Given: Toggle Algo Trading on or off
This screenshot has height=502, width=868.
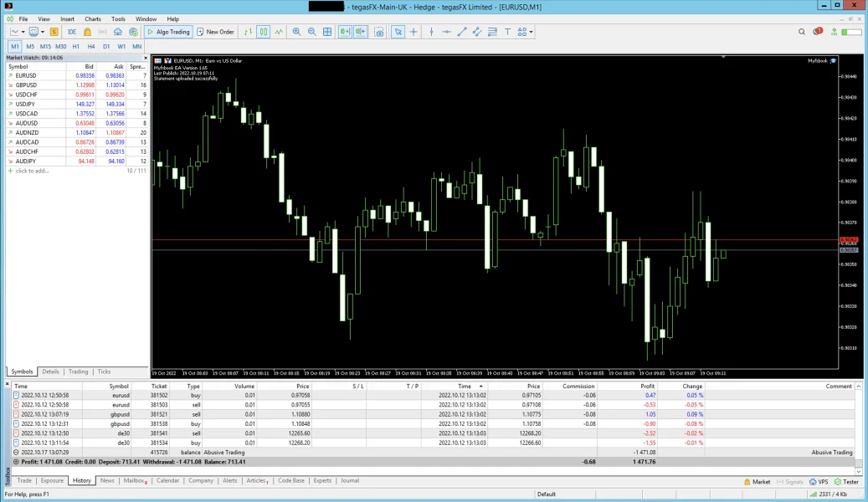Looking at the screenshot, I should click(169, 32).
